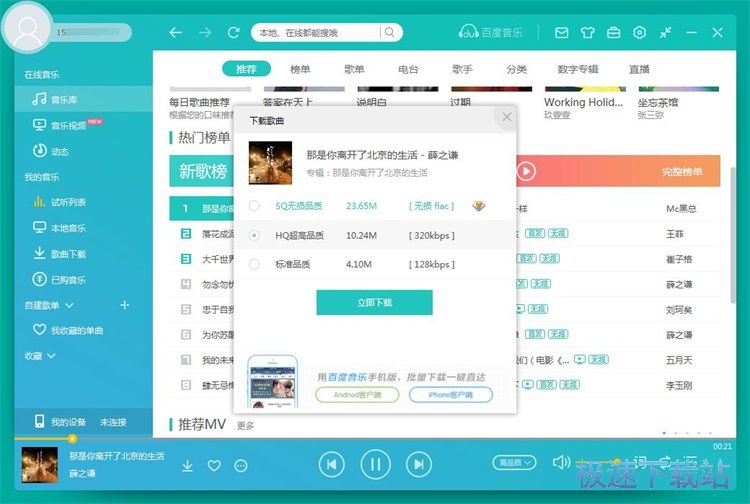Viewport: 750px width, 504px height.
Task: Click Android客户端 button
Action: (357, 394)
